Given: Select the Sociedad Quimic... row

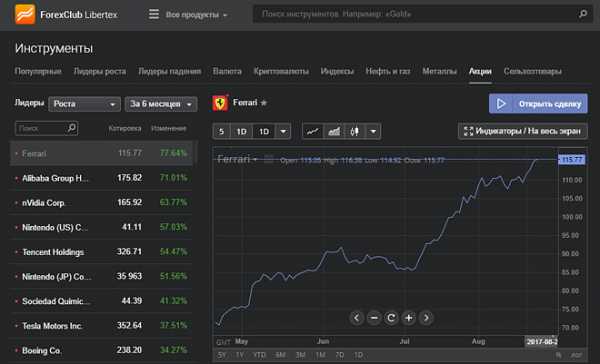Looking at the screenshot, I should click(101, 301).
